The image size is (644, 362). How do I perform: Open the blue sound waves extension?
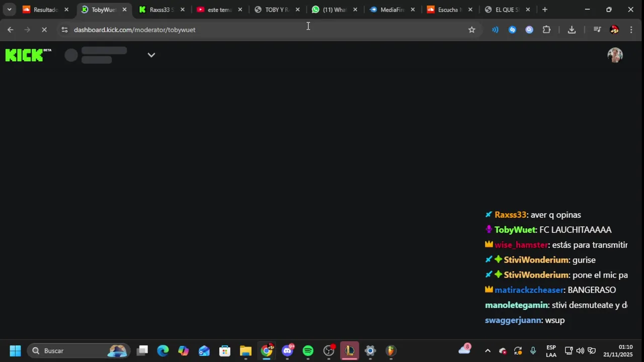pyautogui.click(x=495, y=30)
